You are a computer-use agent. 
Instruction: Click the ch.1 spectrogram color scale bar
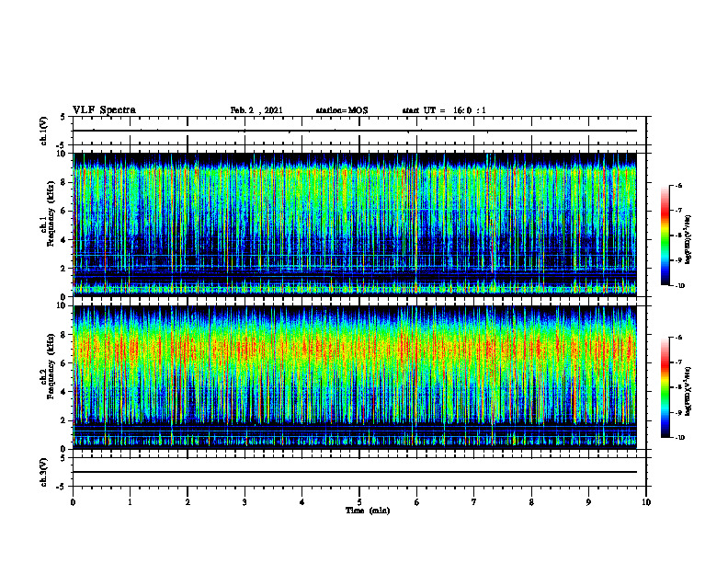point(665,236)
